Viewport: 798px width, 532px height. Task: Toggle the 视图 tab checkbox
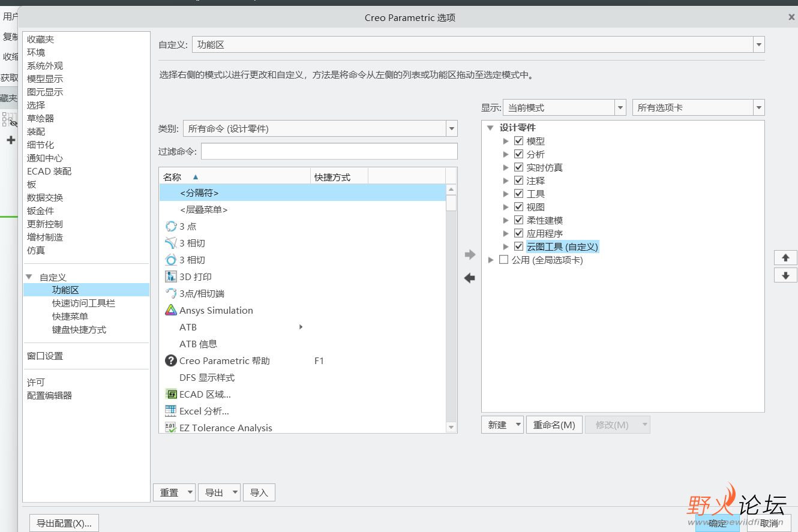click(519, 207)
